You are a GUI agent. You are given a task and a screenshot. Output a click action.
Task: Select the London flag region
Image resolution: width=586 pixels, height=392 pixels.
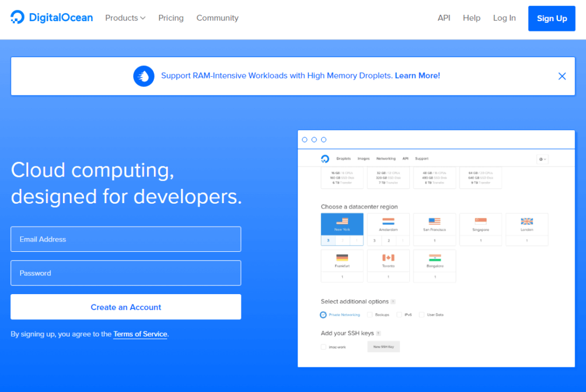pos(527,224)
